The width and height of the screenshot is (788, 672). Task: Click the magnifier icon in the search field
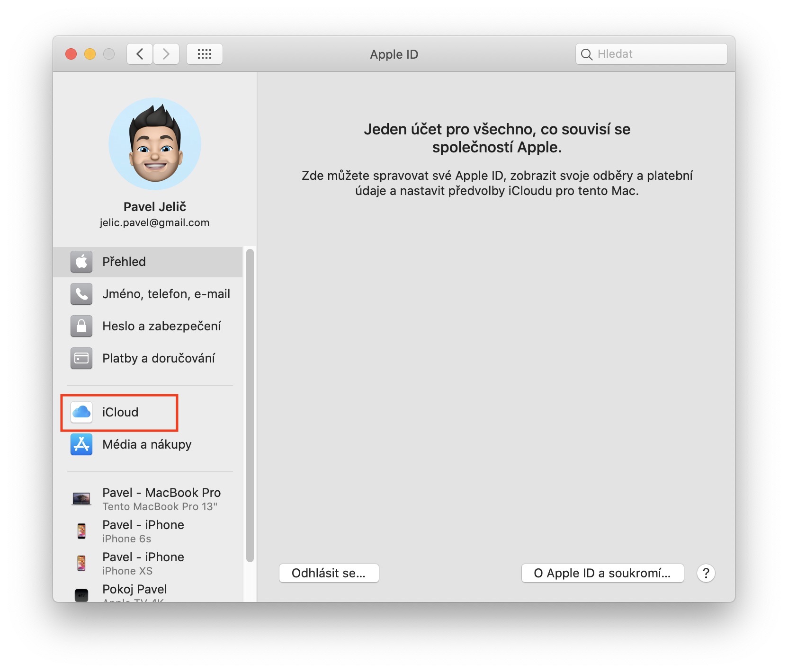coord(586,54)
